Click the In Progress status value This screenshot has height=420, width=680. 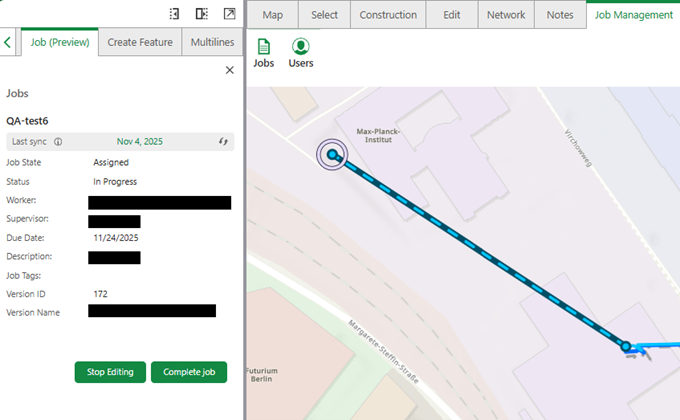[115, 182]
